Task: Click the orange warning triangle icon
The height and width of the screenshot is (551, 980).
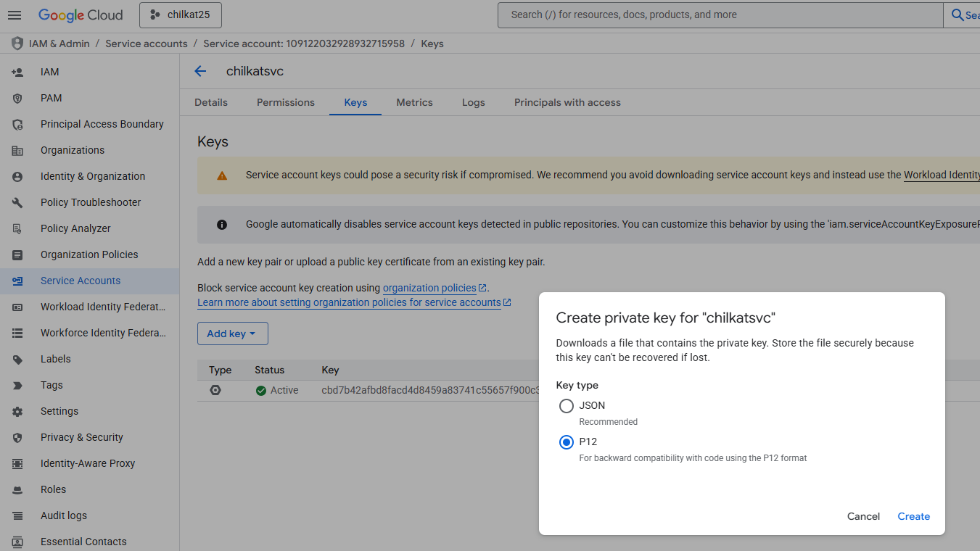Action: pos(222,175)
